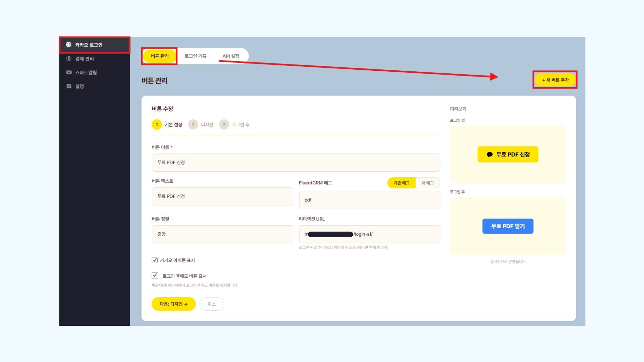644x362 pixels.
Task: Toggle 로그인 후에도 버튼 표시 checkbox
Action: point(155,276)
